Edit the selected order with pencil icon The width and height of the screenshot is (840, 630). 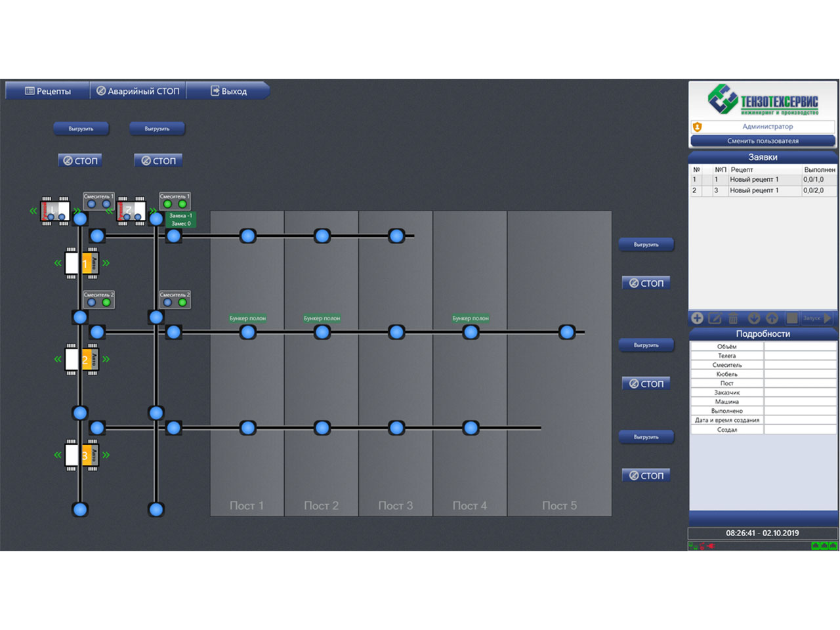[715, 318]
